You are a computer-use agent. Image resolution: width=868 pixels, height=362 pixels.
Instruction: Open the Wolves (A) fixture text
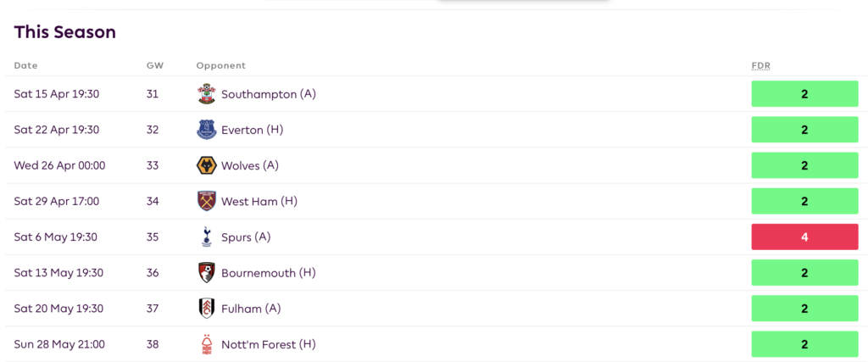click(x=250, y=165)
